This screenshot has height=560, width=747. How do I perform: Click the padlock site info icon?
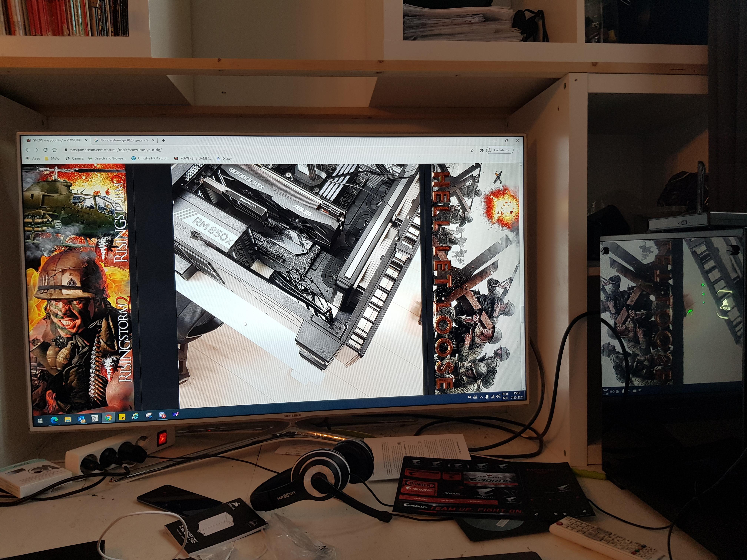[66, 150]
